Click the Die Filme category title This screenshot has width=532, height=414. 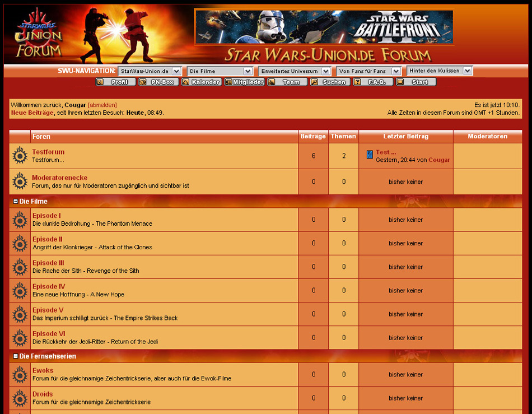[33, 201]
